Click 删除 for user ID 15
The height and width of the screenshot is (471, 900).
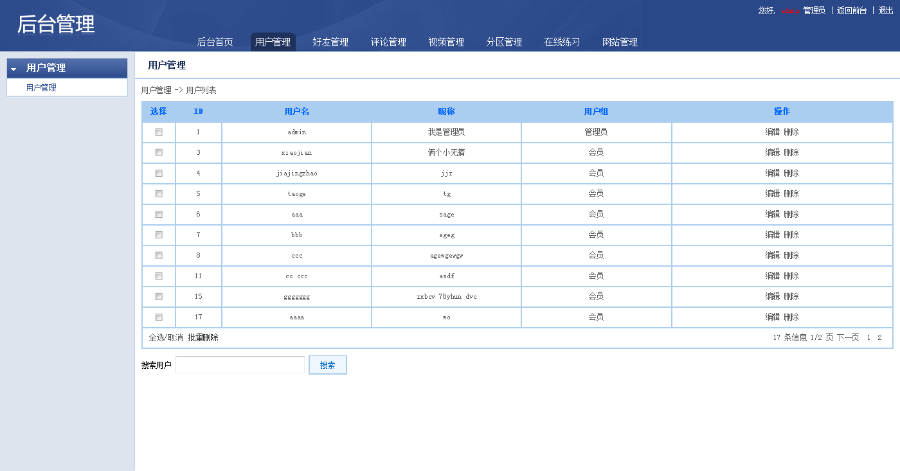(791, 297)
